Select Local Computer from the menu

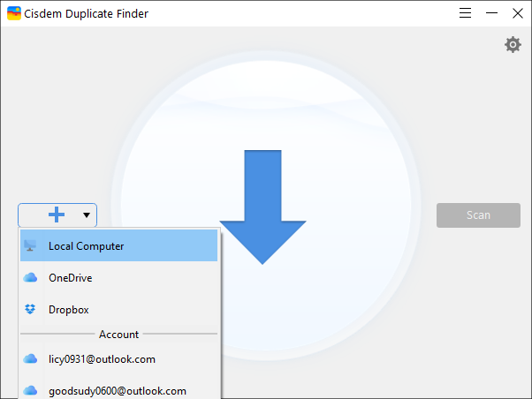(118, 245)
